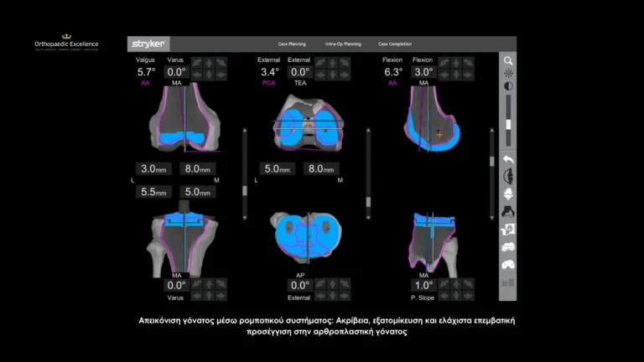The height and width of the screenshot is (362, 644).
Task: Click down arrow in femoral Varus control pad
Action: tap(209, 75)
